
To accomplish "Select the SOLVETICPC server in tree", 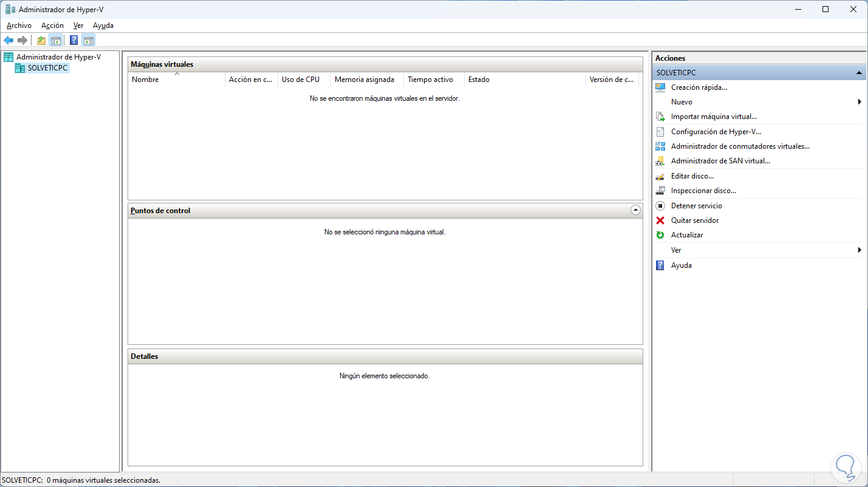I will (x=47, y=68).
